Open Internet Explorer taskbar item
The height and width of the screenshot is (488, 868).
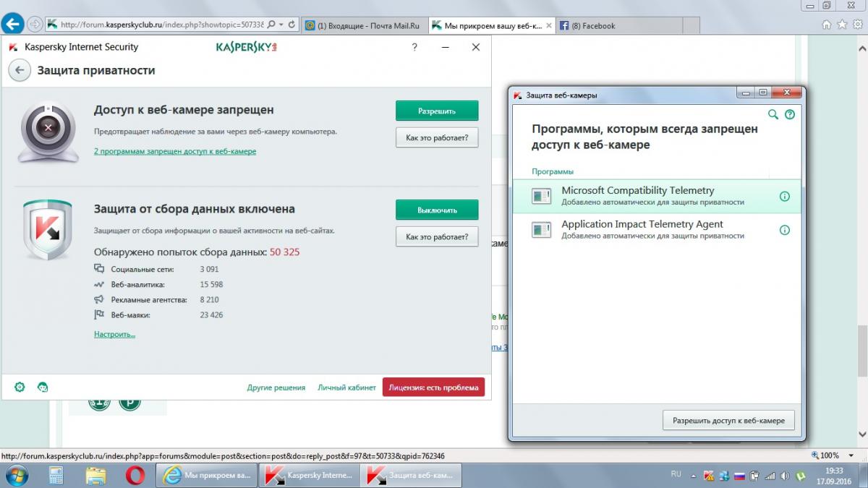(208, 476)
